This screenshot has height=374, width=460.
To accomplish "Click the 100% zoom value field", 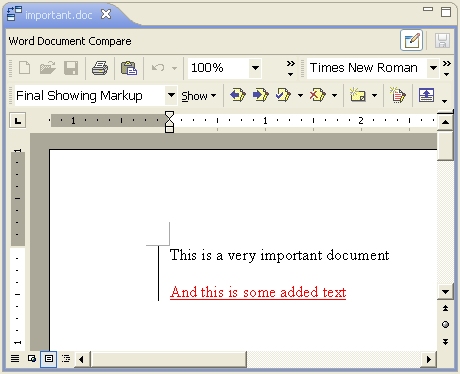I will 219,68.
